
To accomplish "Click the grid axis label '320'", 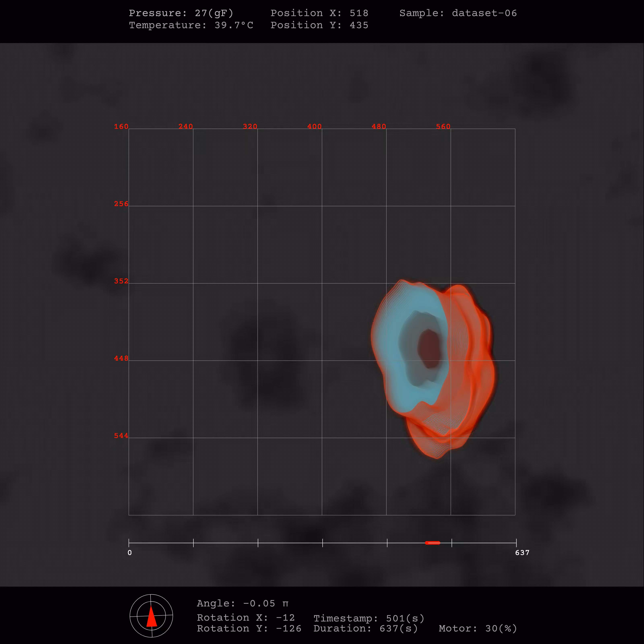I will (250, 126).
